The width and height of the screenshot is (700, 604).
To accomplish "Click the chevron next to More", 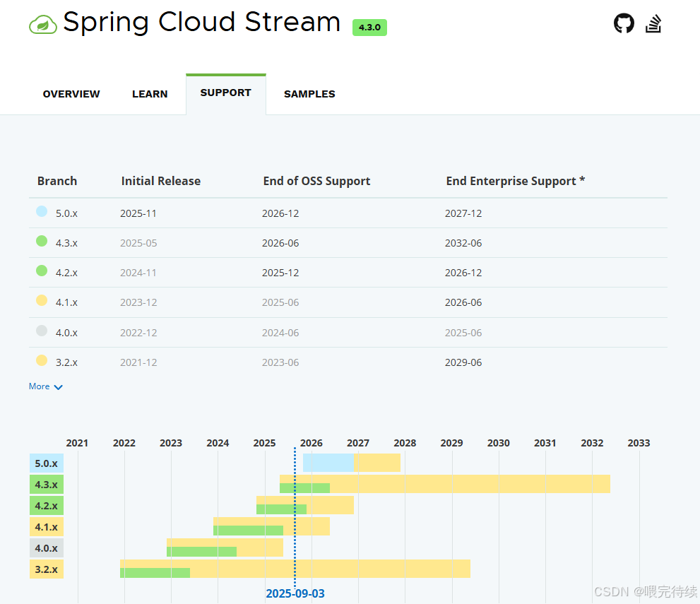I will point(58,387).
